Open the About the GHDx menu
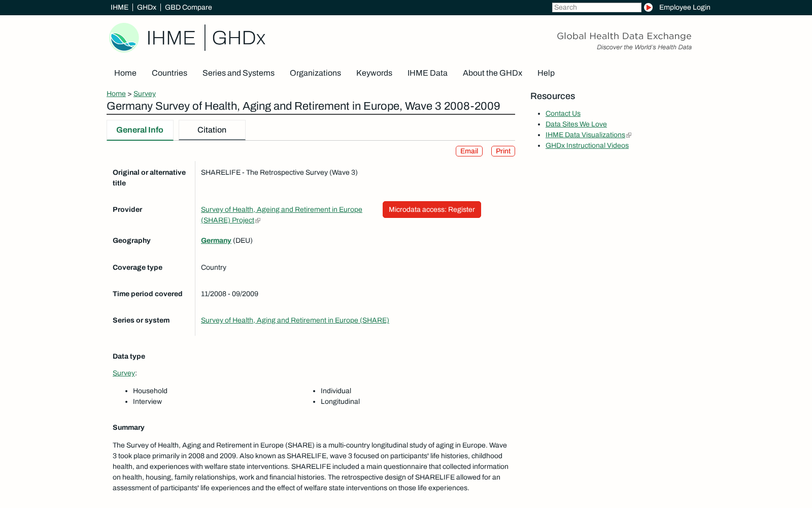812x508 pixels. pos(492,73)
